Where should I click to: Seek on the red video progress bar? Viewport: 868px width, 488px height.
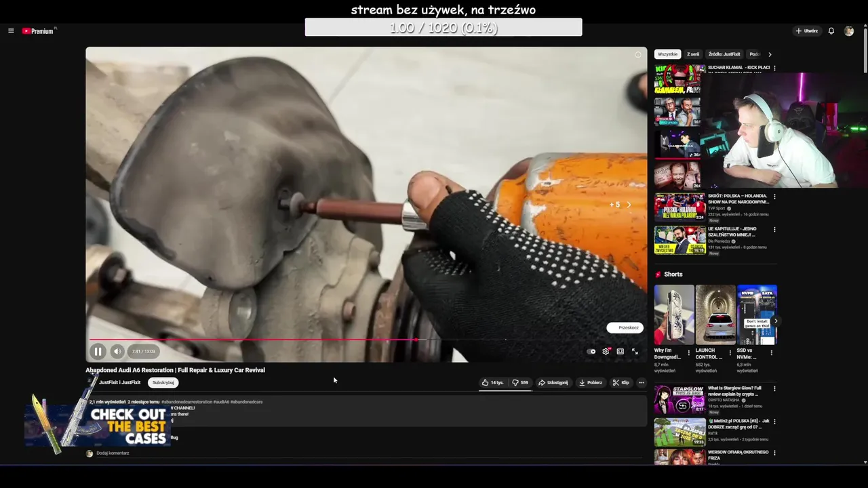pyautogui.click(x=366, y=340)
